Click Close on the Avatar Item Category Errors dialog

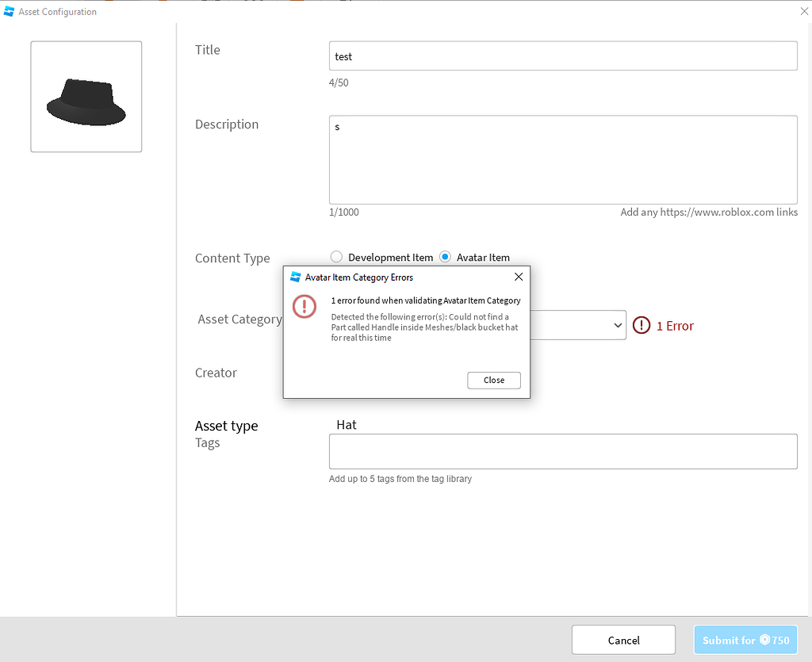493,380
